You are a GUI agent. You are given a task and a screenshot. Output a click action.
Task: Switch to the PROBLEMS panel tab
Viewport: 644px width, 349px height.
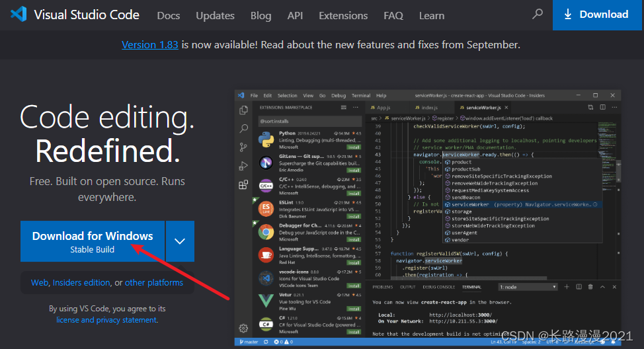pos(382,287)
